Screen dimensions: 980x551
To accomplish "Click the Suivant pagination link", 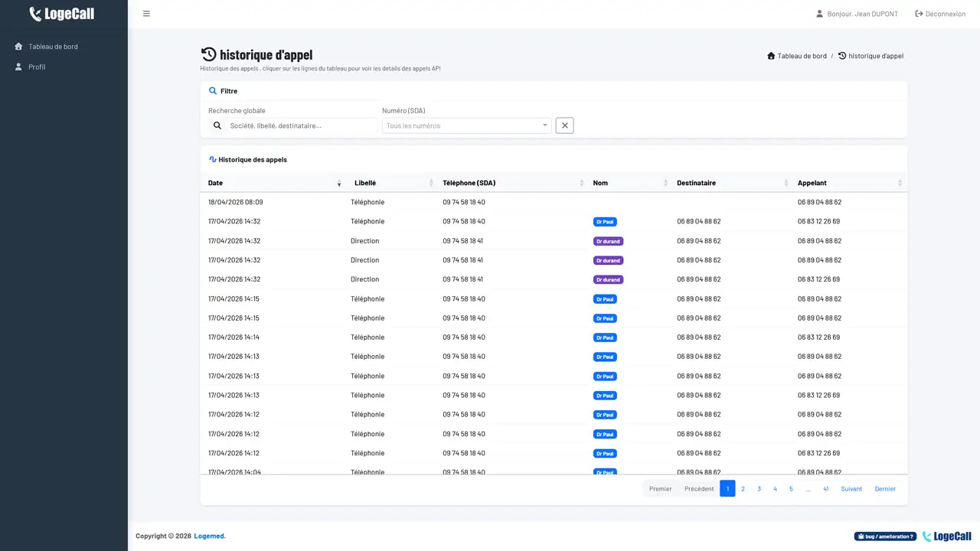I will click(x=851, y=489).
